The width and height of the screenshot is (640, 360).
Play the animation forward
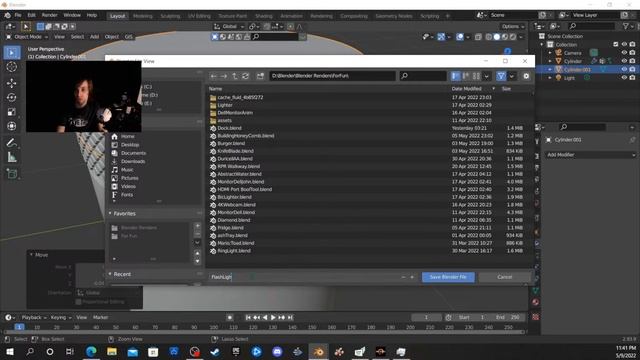273,317
